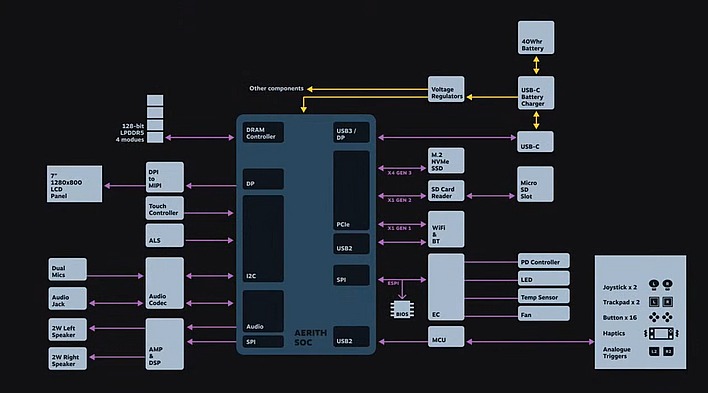Click the "Other components" label
This screenshot has height=393, width=708.
276,88
